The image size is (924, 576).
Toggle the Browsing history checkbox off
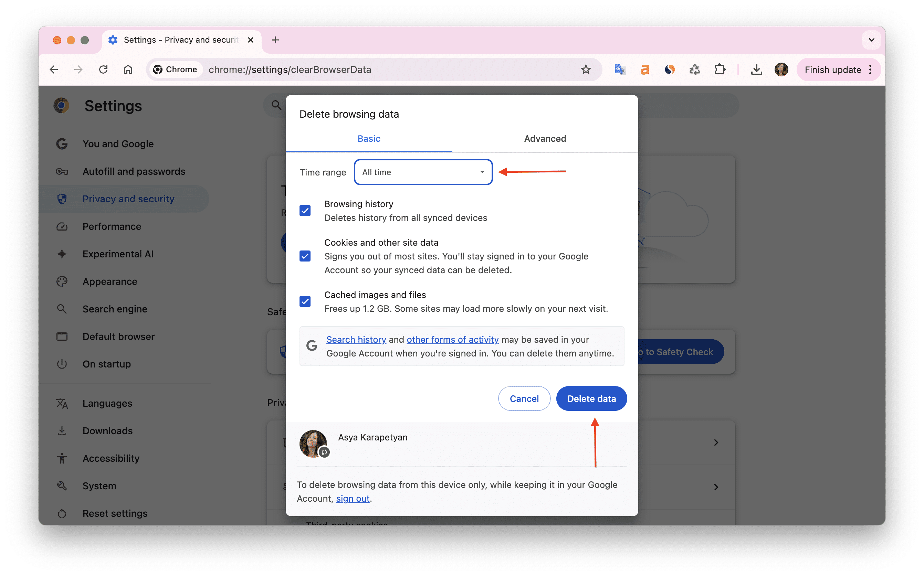click(305, 210)
